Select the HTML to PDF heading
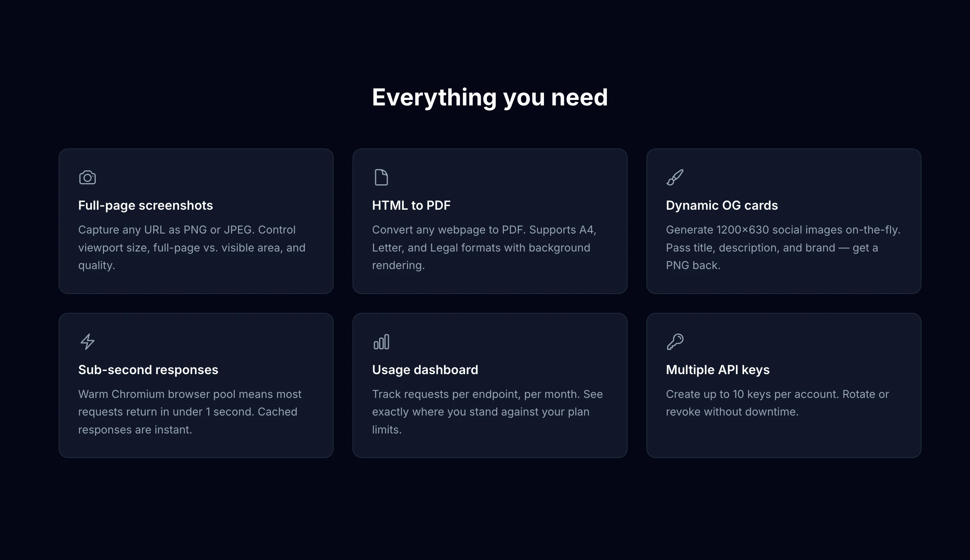 pyautogui.click(x=411, y=205)
